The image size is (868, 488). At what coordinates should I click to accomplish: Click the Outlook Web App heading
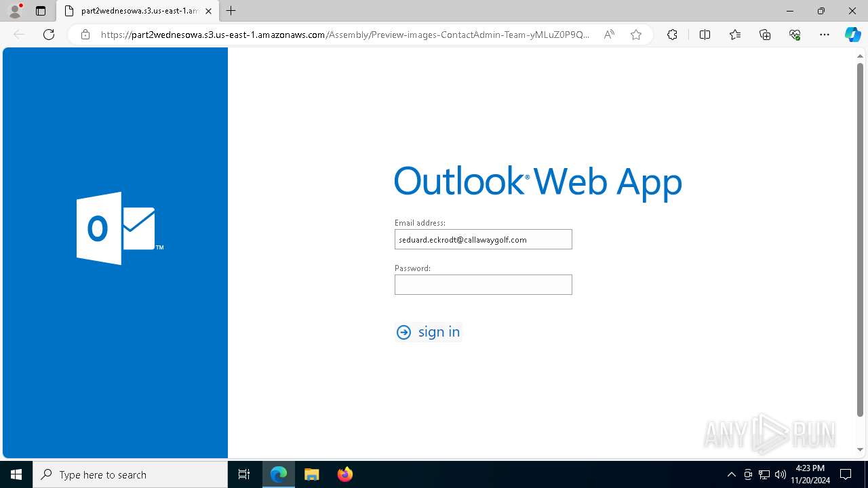(538, 182)
